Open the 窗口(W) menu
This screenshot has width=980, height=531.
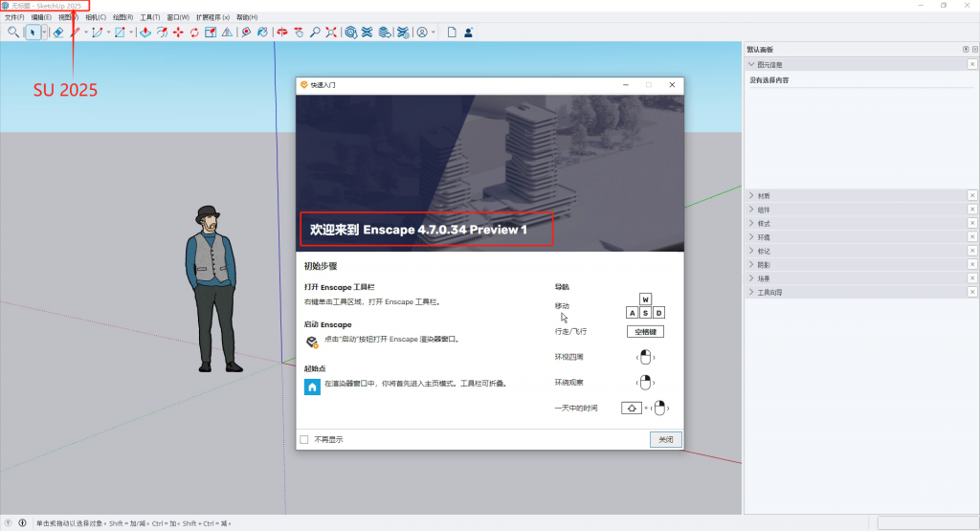pyautogui.click(x=177, y=17)
